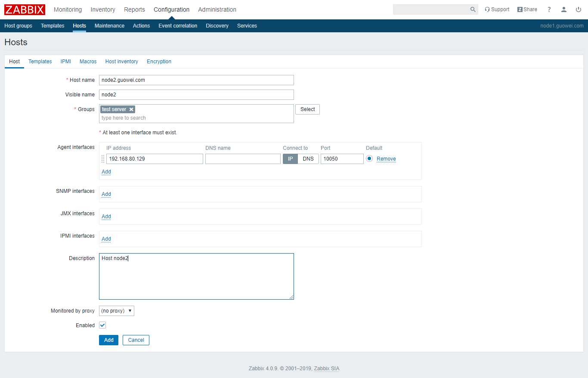Click the DNS name field
The height and width of the screenshot is (378, 588).
243,159
